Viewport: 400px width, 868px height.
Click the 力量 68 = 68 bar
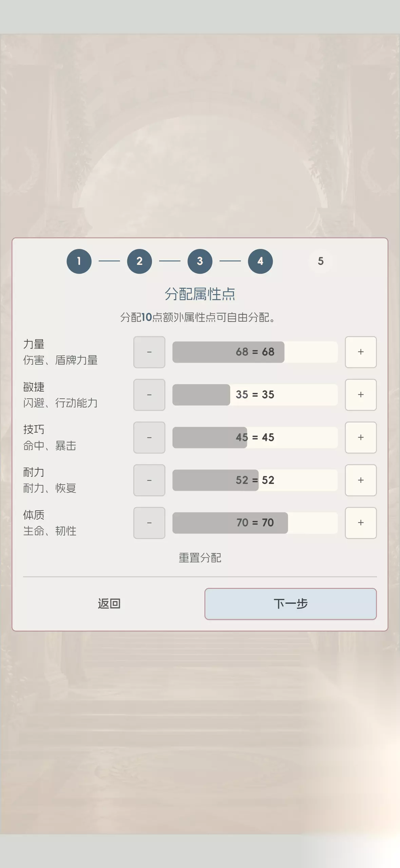click(x=255, y=352)
